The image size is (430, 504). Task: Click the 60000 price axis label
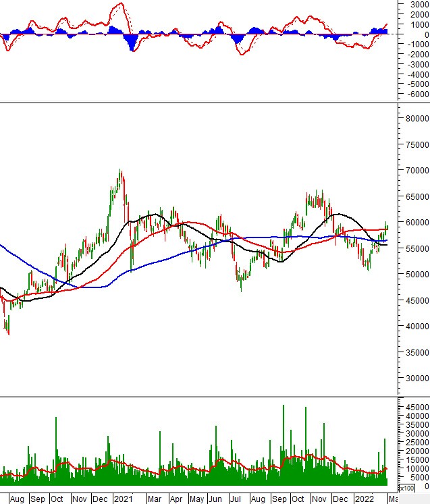coord(416,223)
